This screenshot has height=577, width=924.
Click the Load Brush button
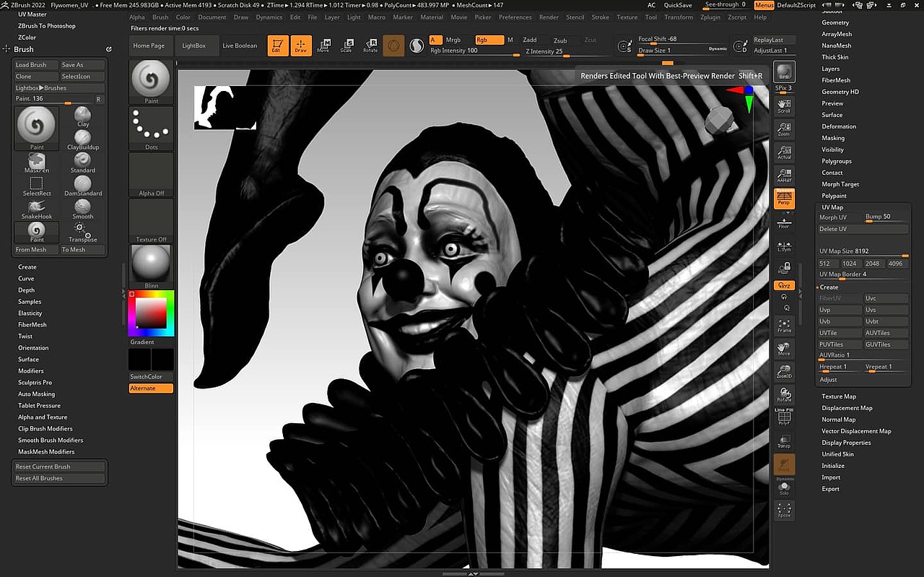[x=36, y=65]
